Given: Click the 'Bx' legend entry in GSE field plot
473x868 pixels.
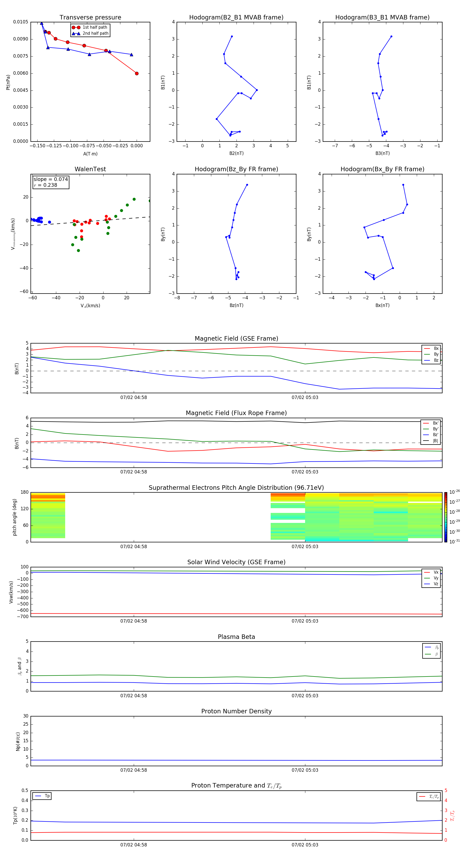Looking at the screenshot, I should tap(431, 349).
